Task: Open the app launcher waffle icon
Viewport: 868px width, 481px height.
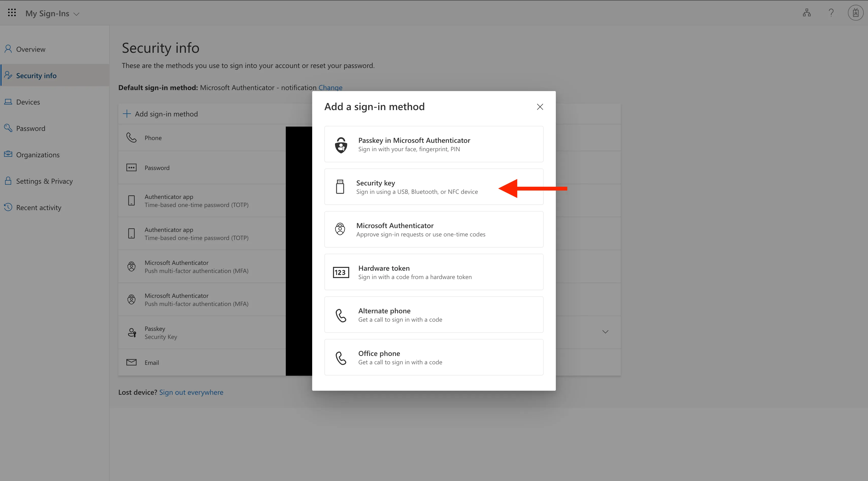Action: pyautogui.click(x=12, y=13)
